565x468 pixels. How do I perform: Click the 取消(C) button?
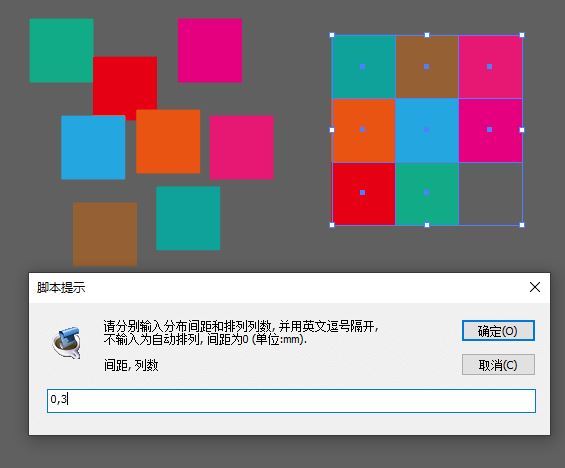click(x=498, y=365)
